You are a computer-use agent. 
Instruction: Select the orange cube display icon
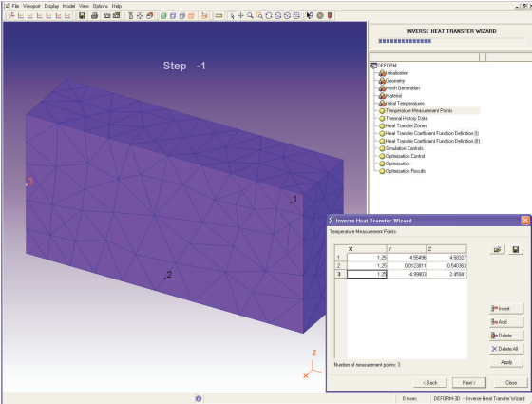point(191,15)
